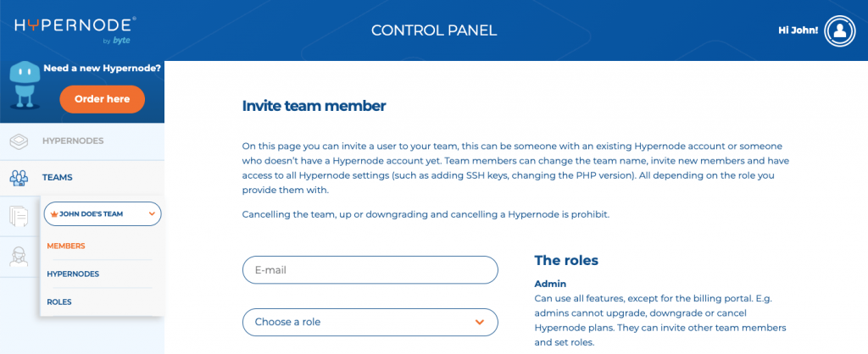Click the crown icon beside John Doe's Team
The height and width of the screenshot is (354, 868).
53,214
